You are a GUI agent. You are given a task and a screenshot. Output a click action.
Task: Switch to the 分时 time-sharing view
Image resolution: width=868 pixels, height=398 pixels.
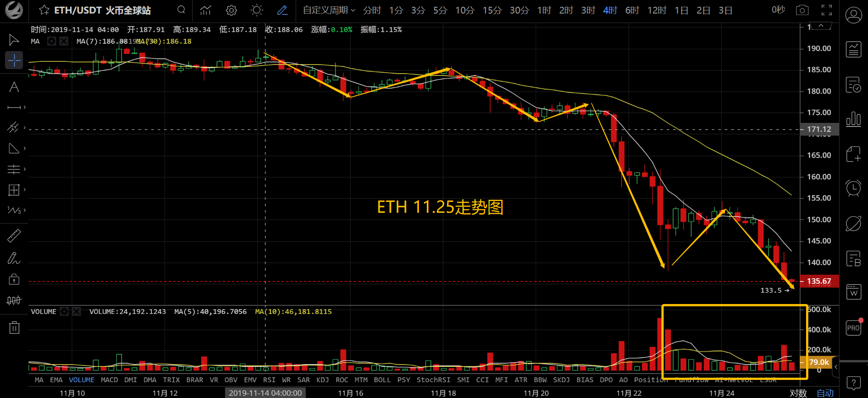tap(372, 10)
